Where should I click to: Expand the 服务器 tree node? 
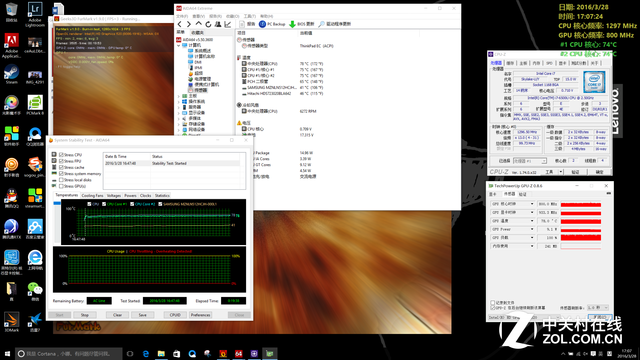179,107
